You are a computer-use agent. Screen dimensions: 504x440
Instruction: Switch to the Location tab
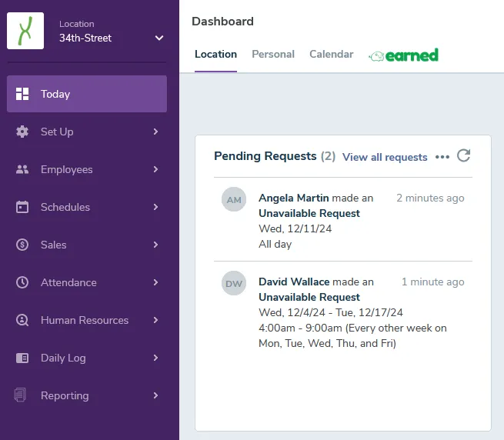[215, 55]
